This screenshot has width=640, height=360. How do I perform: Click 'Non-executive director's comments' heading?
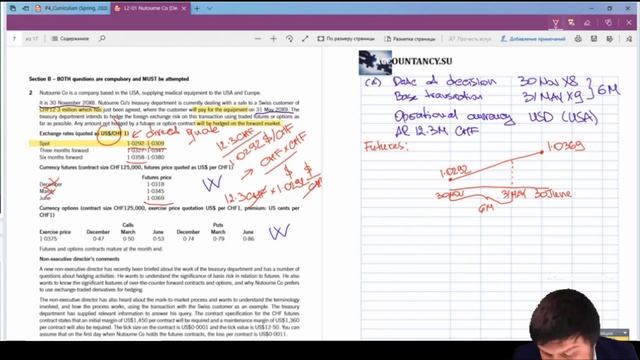coord(79,259)
